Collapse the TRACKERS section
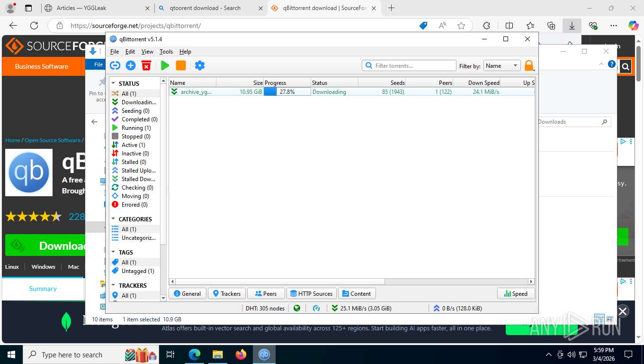Image resolution: width=644 pixels, height=364 pixels. pos(114,285)
